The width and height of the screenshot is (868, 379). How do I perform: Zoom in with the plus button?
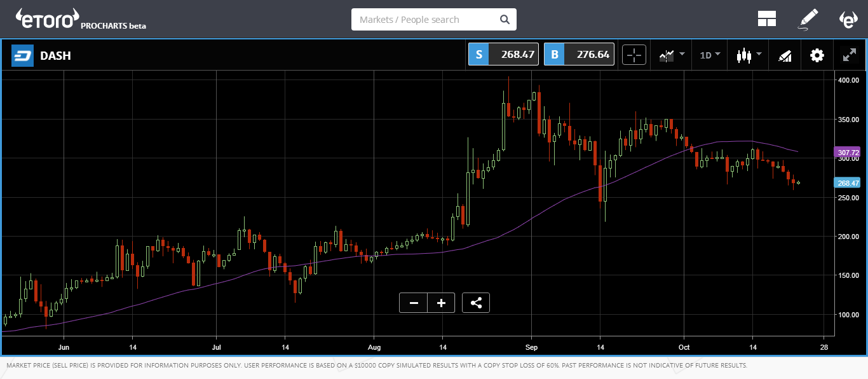coord(442,303)
